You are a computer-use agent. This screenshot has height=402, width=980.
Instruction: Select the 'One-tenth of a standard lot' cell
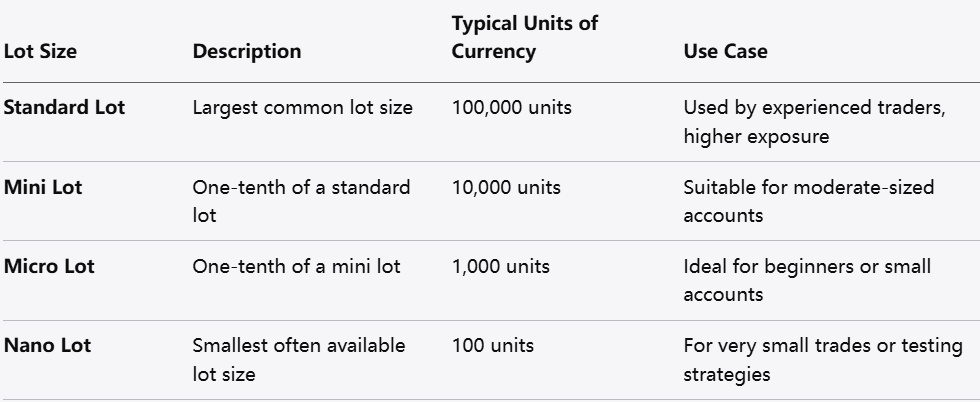pyautogui.click(x=300, y=201)
